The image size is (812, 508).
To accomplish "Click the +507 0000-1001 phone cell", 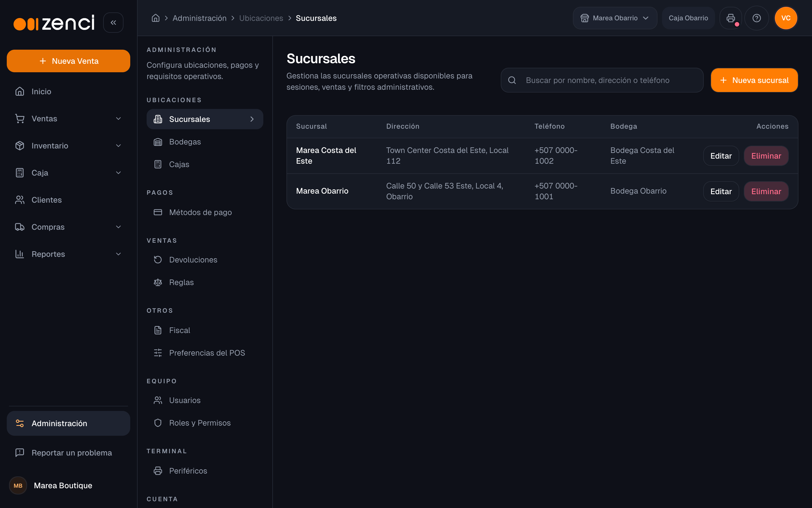I will point(556,191).
